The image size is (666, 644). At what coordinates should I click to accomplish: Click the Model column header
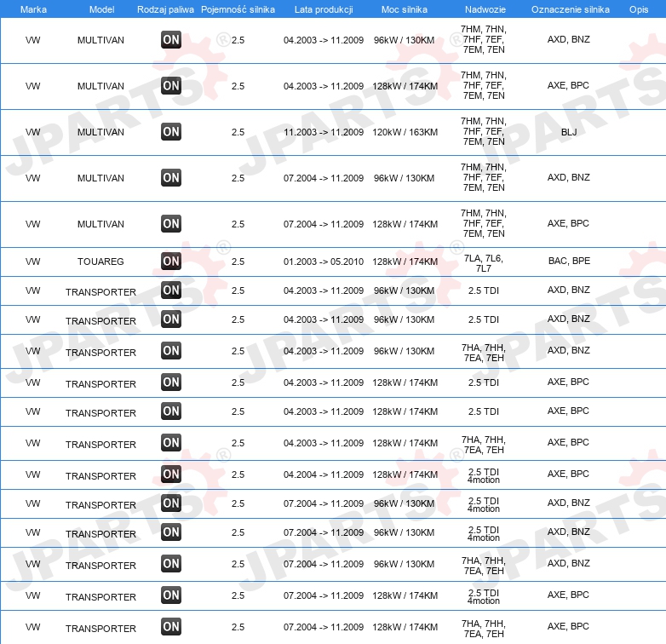click(x=101, y=9)
